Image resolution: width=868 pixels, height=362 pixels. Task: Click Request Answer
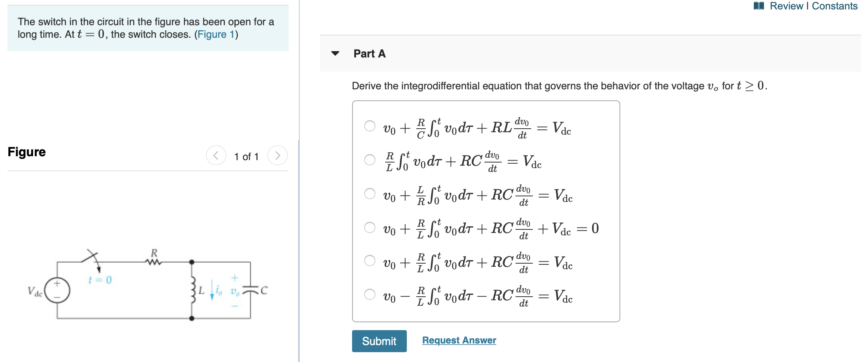458,340
